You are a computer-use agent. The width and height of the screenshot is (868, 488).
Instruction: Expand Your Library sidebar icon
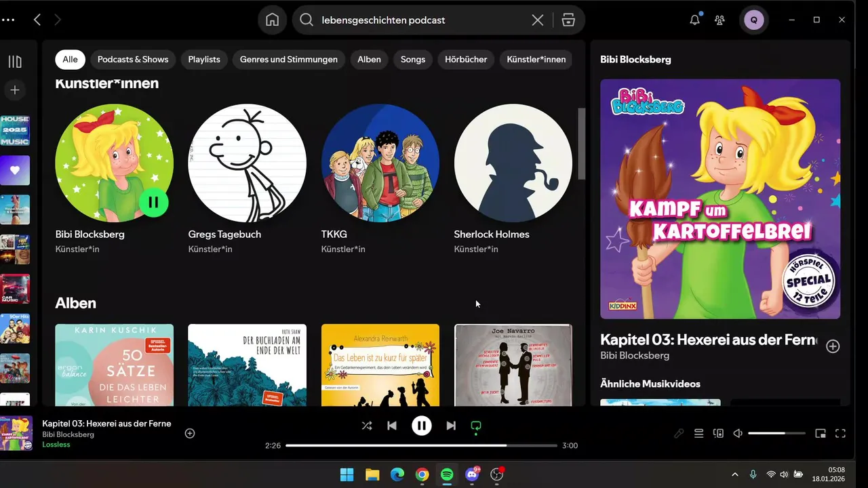[x=15, y=62]
